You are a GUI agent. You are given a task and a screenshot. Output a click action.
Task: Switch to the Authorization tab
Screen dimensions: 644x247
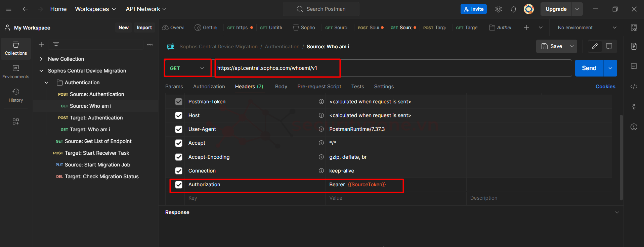[209, 87]
